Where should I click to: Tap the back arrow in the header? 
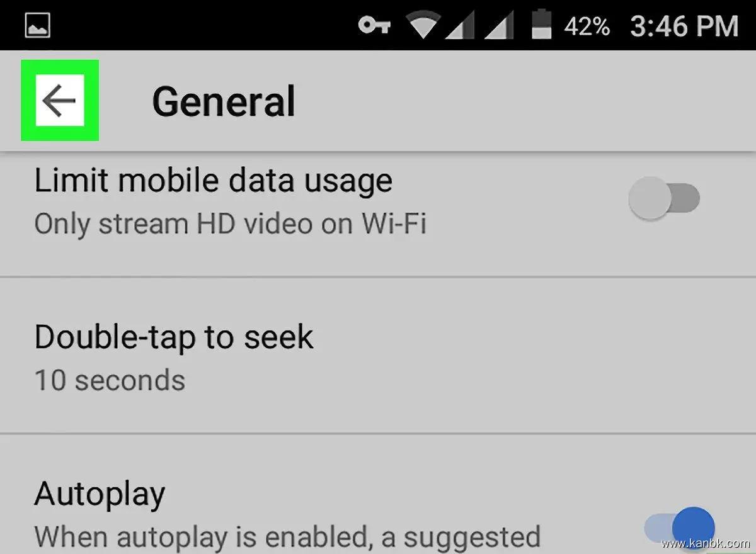coord(60,101)
